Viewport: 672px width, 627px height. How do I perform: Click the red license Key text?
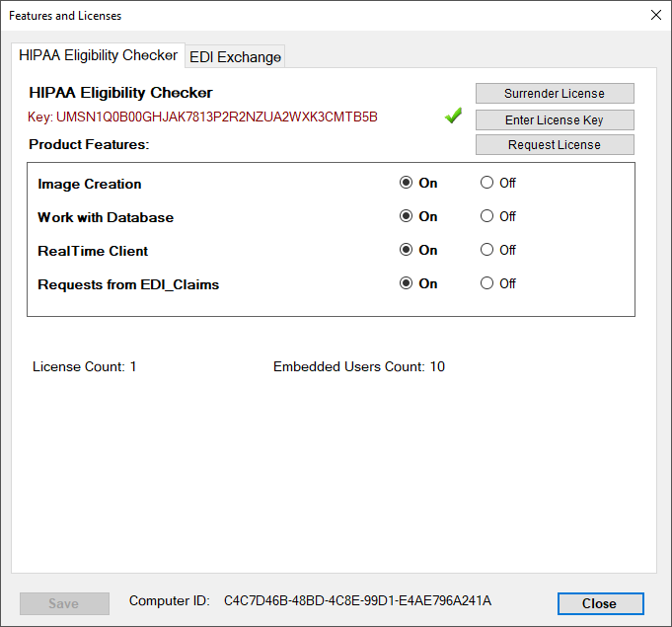click(202, 117)
